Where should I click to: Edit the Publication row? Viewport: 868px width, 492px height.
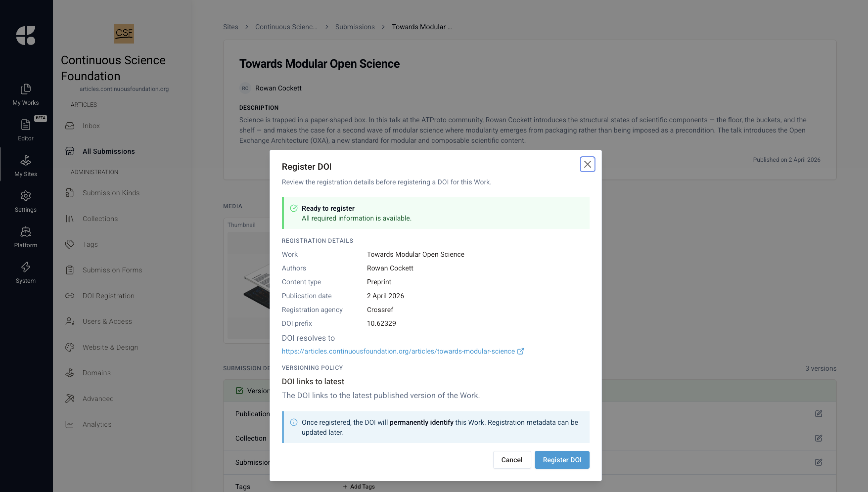818,414
